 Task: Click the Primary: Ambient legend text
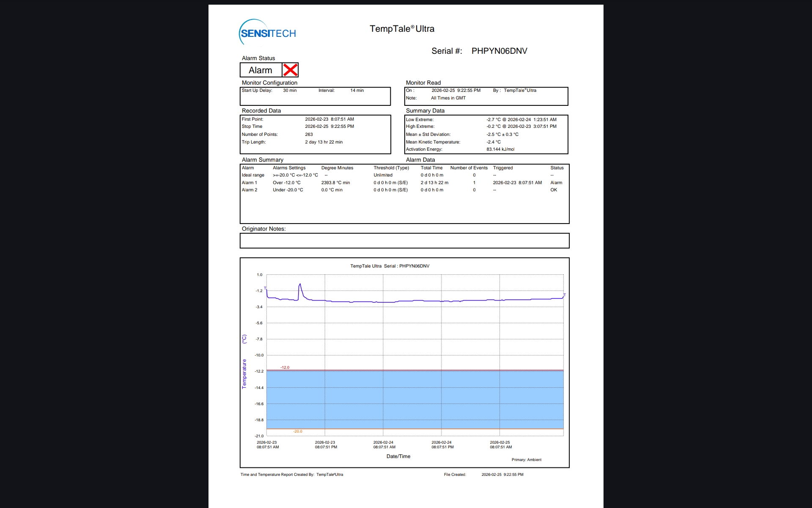click(526, 460)
